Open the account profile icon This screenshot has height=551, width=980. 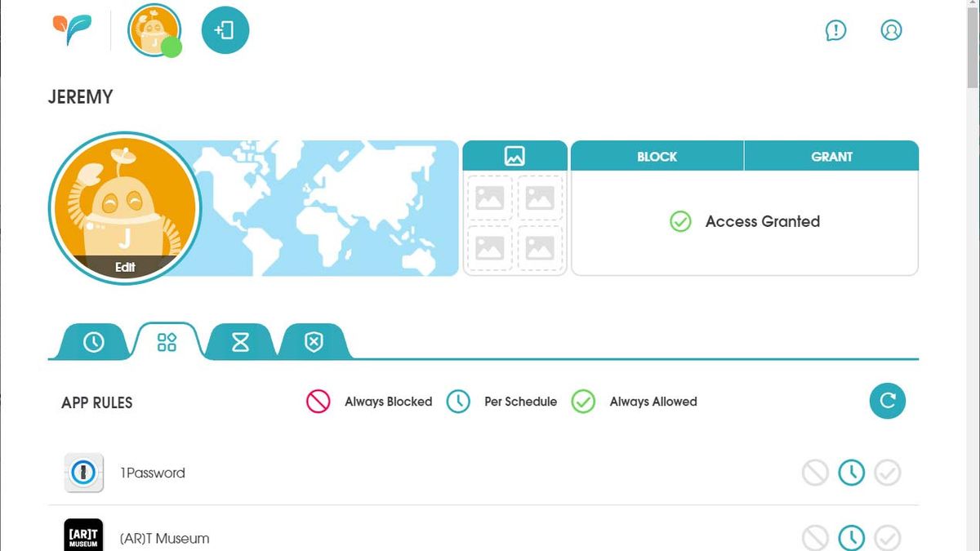pos(891,30)
